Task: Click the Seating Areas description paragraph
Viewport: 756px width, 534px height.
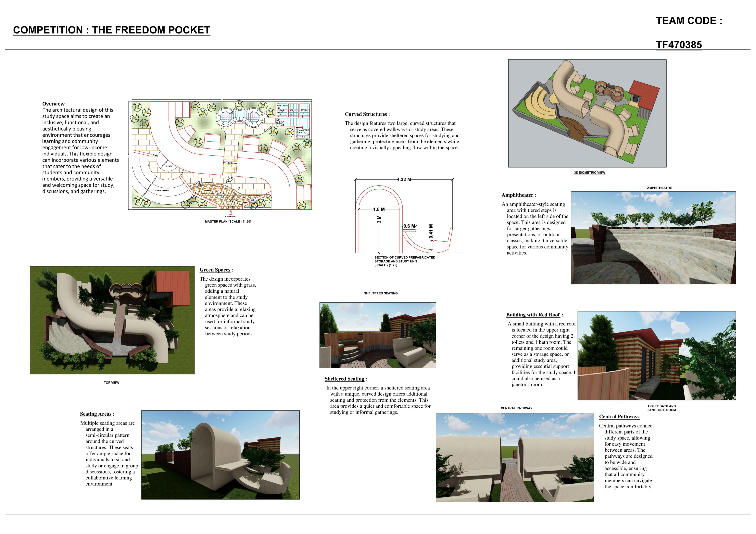Action: coord(109,454)
